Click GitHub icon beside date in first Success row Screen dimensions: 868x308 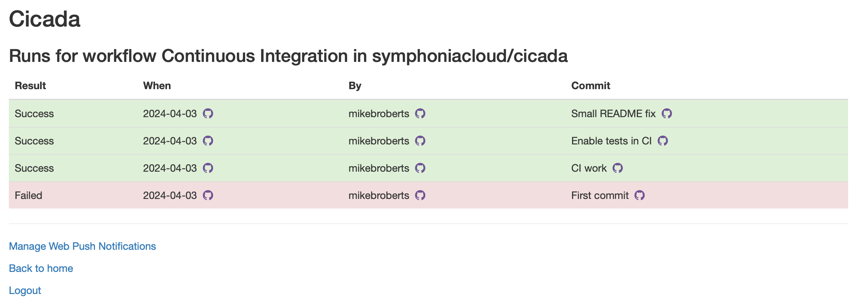tap(208, 113)
